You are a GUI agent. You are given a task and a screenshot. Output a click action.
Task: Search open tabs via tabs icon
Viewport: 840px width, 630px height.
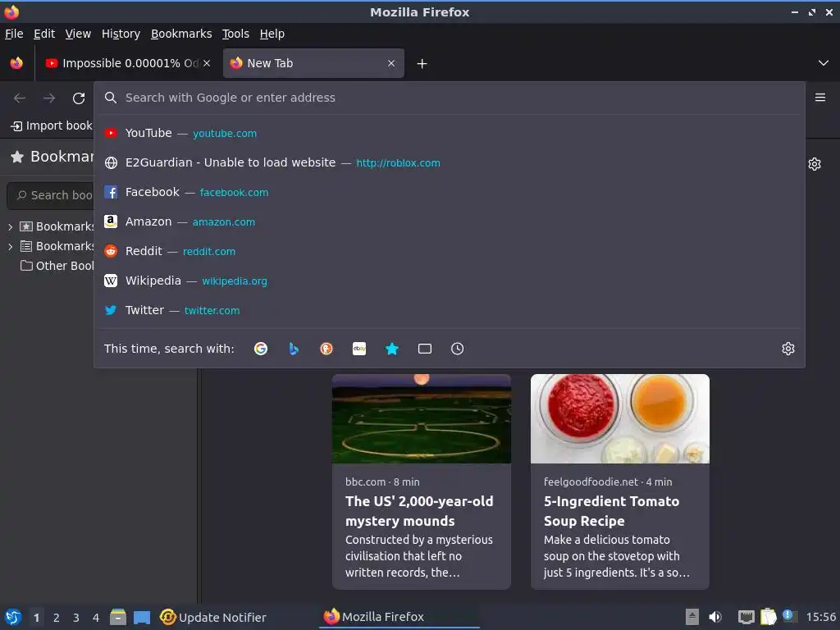[x=425, y=349]
